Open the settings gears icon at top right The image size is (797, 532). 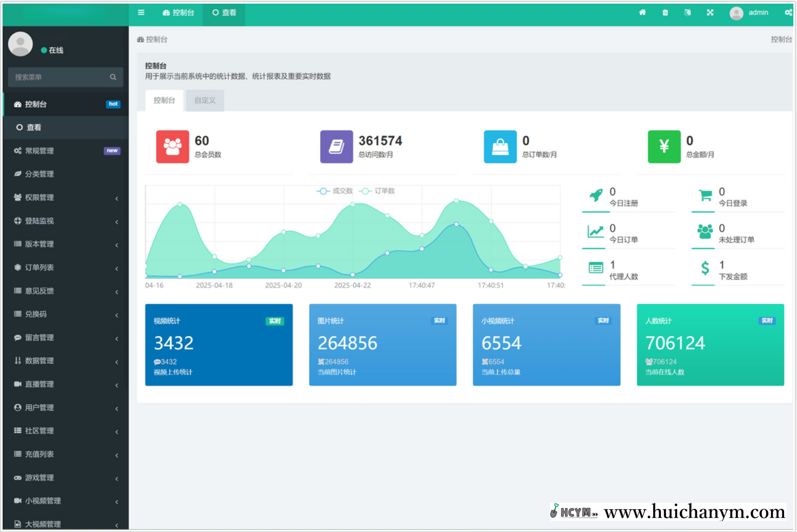coord(788,12)
